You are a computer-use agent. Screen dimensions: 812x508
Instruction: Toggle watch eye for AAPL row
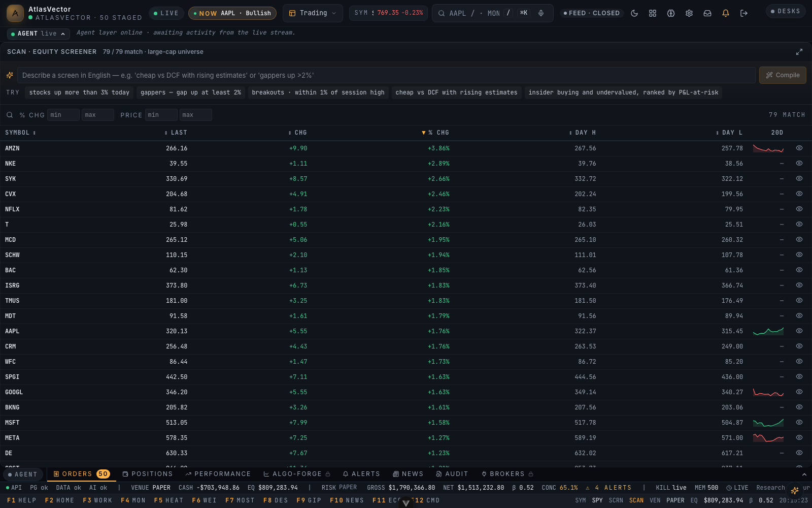coord(799,331)
